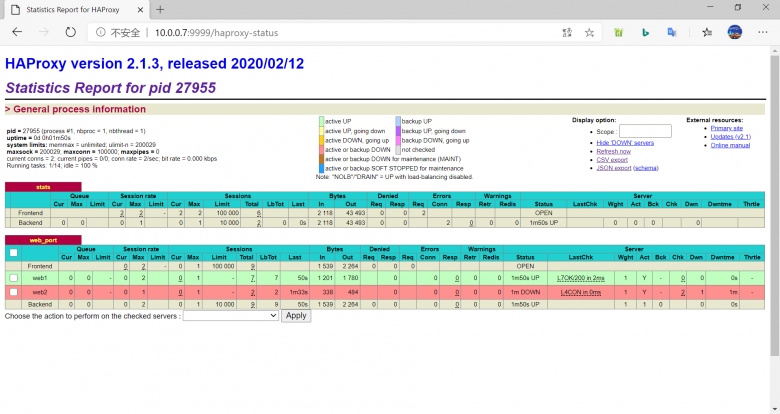Viewport: 780px width, 414px height.
Task: Open the Updates (v2.1) link
Action: click(x=730, y=137)
